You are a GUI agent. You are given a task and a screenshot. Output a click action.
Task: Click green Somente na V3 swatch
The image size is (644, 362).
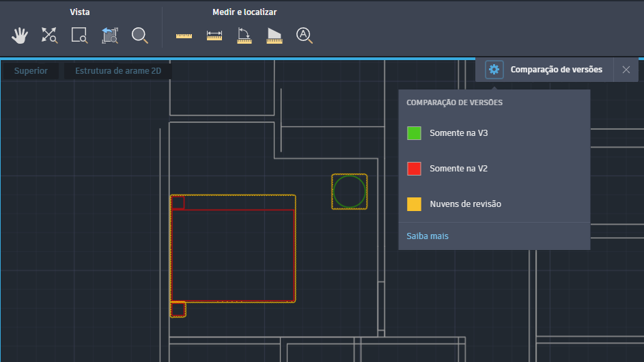(x=414, y=133)
